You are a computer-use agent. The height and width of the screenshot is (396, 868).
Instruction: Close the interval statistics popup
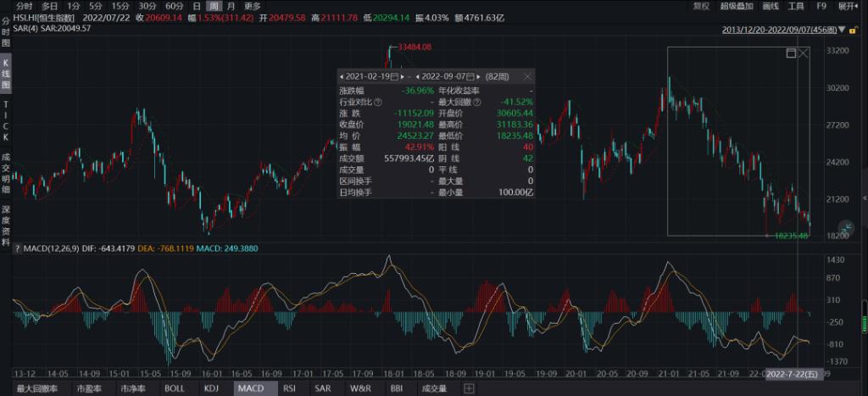[527, 76]
